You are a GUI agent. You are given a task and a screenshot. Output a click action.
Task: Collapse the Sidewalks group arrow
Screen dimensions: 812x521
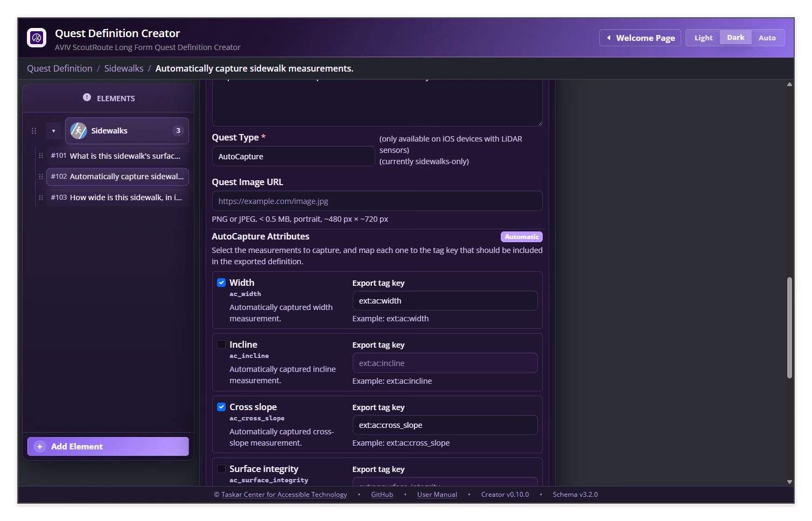[x=53, y=131]
